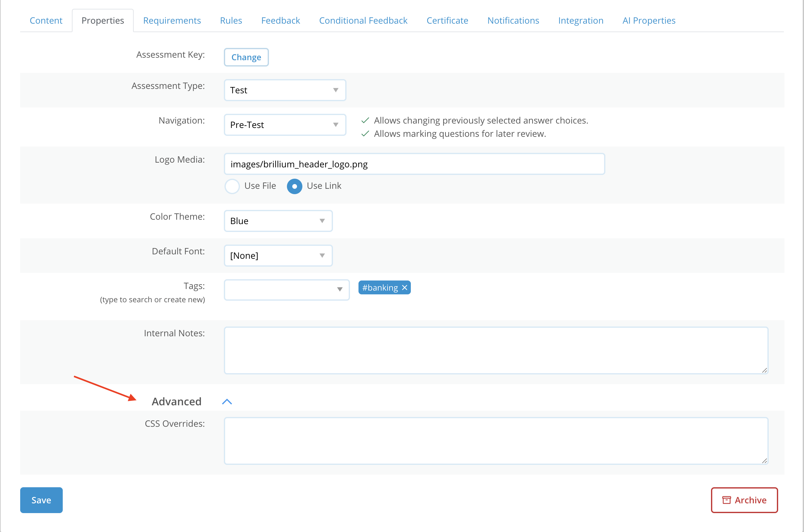
Task: Click the Change assessment key button
Action: [246, 57]
